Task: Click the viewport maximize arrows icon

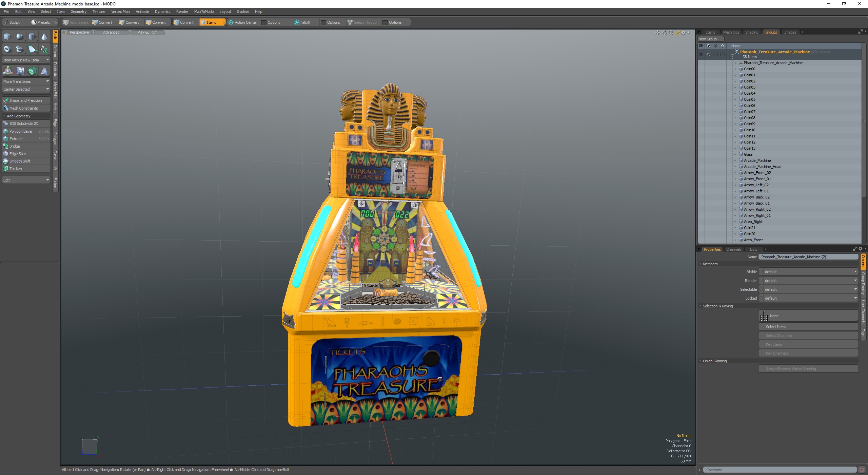Action: (677, 33)
